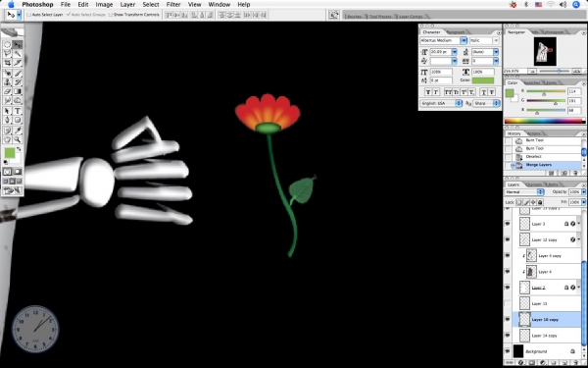The image size is (588, 368).
Task: Open the Select menu
Action: point(151,5)
